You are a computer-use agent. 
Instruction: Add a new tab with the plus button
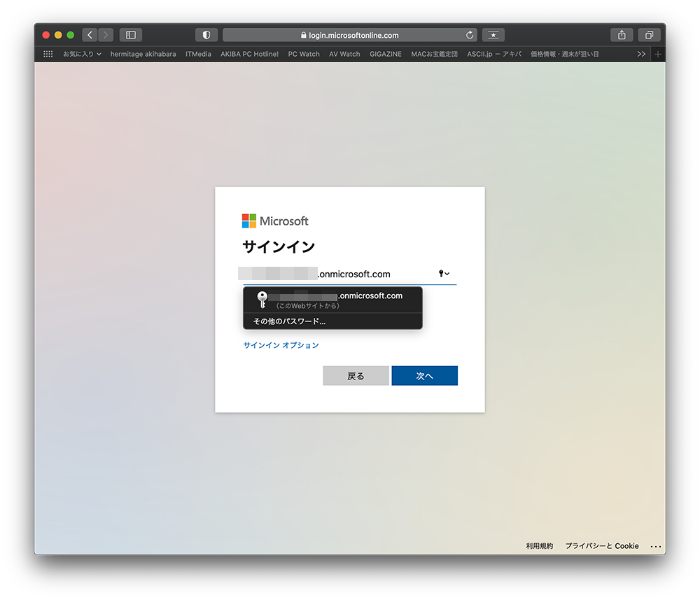click(x=657, y=54)
